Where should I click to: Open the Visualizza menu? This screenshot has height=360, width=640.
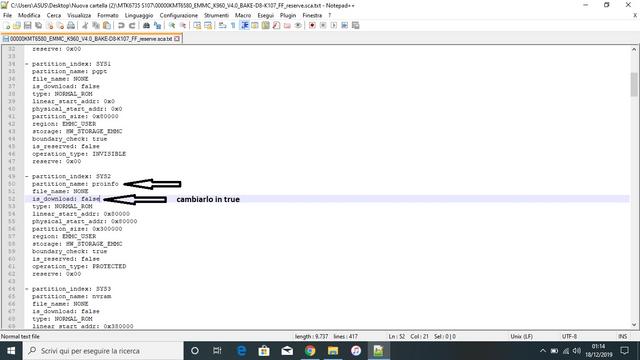79,15
